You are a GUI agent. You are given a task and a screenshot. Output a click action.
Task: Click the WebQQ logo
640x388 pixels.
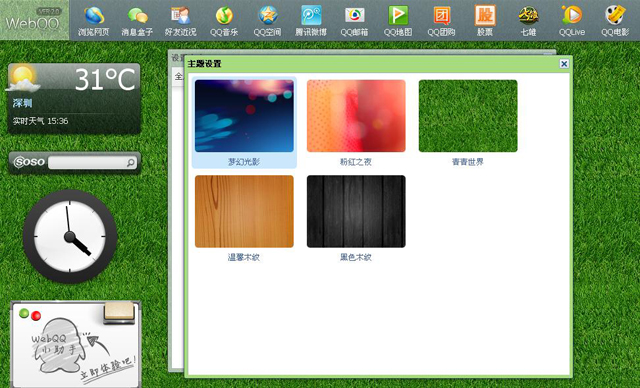pyautogui.click(x=33, y=20)
